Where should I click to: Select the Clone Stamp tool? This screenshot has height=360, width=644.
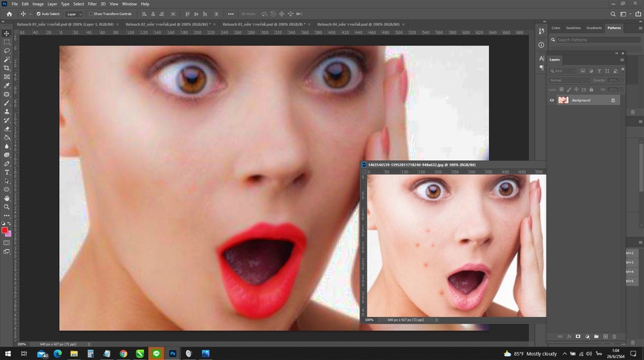coord(7,111)
